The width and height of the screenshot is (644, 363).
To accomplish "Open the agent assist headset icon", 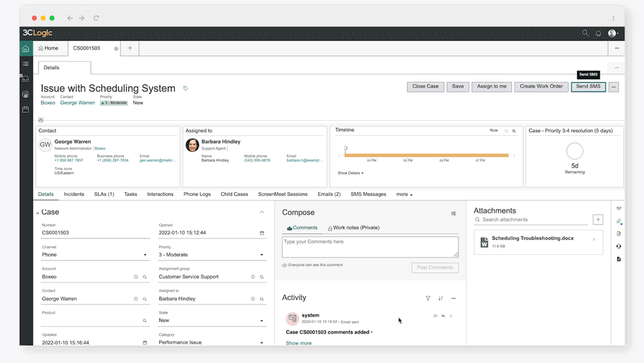I will (619, 246).
